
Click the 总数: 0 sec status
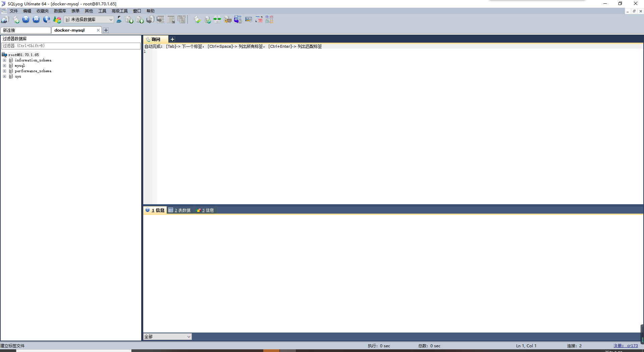(x=429, y=346)
